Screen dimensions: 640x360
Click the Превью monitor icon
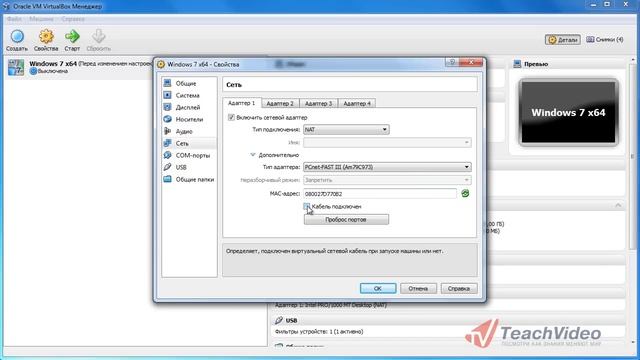pyautogui.click(x=517, y=64)
